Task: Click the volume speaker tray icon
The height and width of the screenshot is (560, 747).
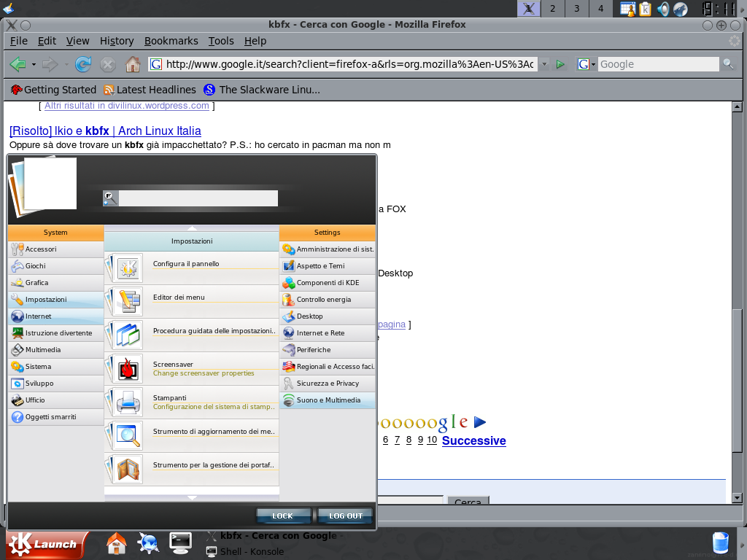Action: click(x=663, y=9)
